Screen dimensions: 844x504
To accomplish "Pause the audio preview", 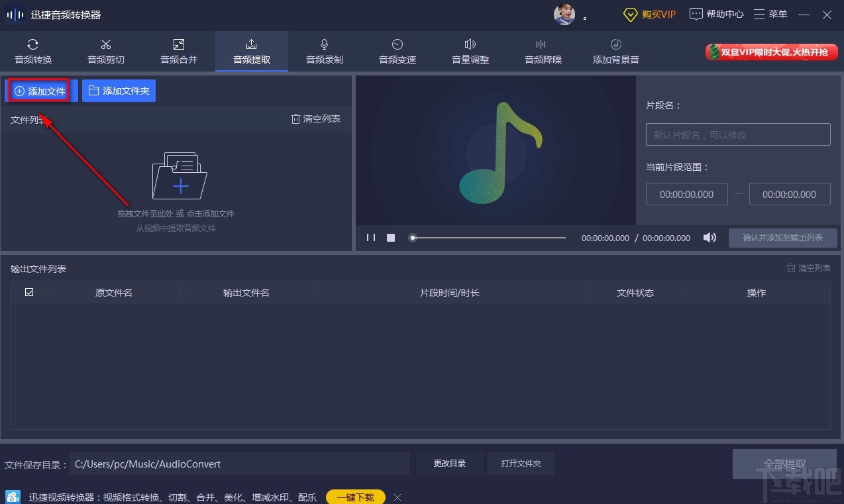I will (370, 237).
